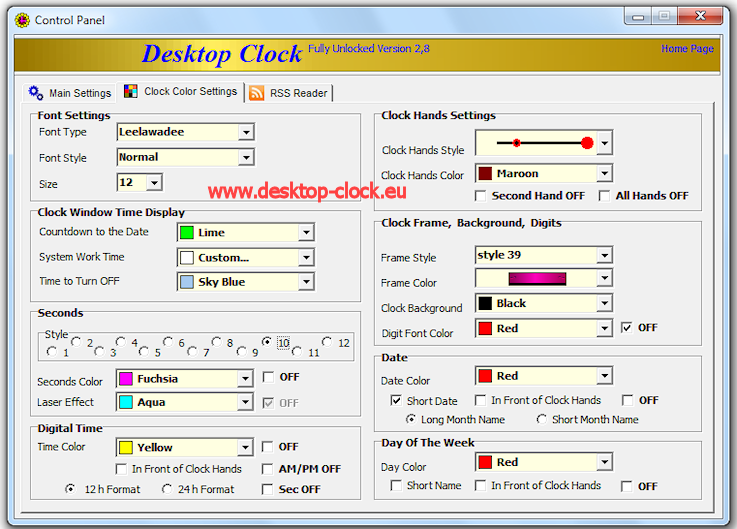Click the Aqua color swatch
The width and height of the screenshot is (737, 529).
coord(125,402)
